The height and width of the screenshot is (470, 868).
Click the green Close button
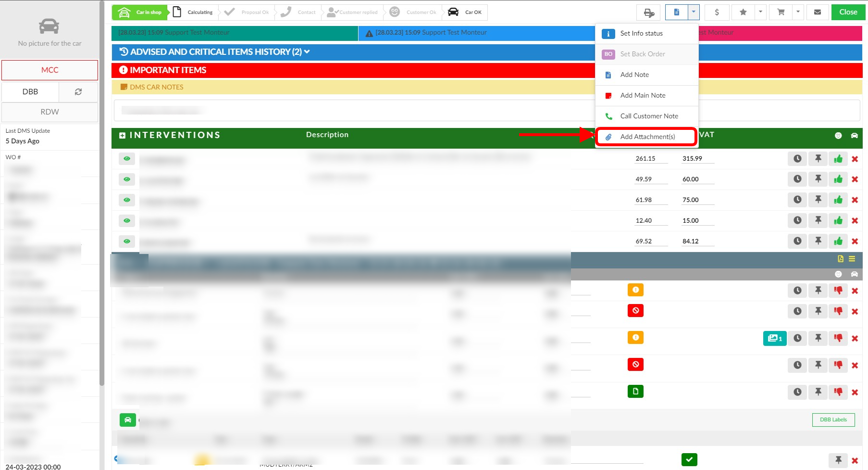click(848, 12)
